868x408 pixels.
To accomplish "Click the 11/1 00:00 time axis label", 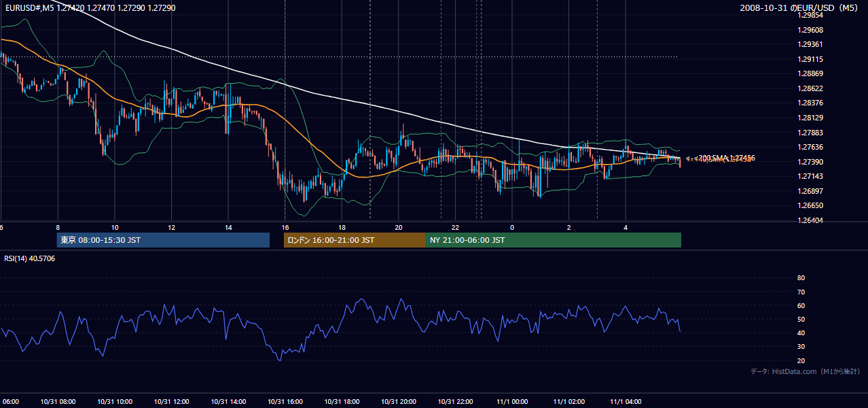I will click(x=512, y=401).
